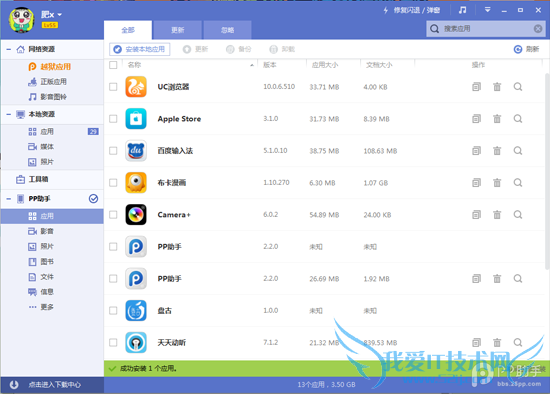Toggle the select-all checkbox in header
The height and width of the screenshot is (394, 550).
(113, 65)
